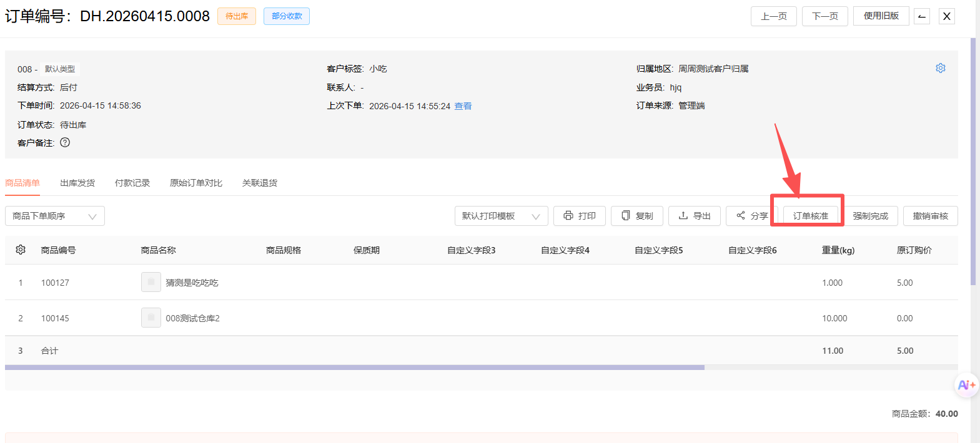Click the 商品编号 column header

coord(59,250)
